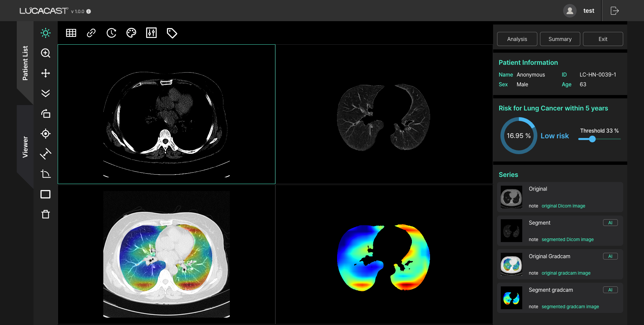Select the gradcam overlay CT viewport

pos(166,254)
